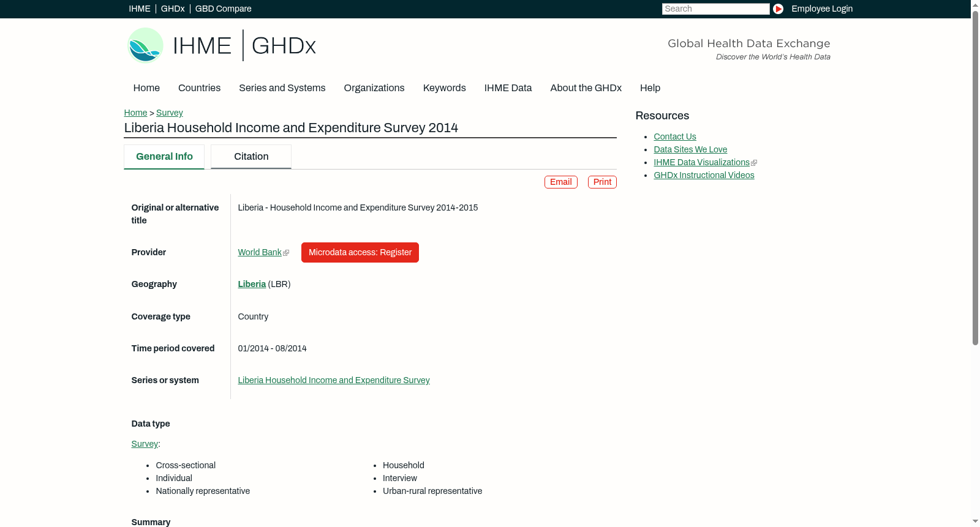Open Help menu item
Screen dimensions: 980x527
650,88
